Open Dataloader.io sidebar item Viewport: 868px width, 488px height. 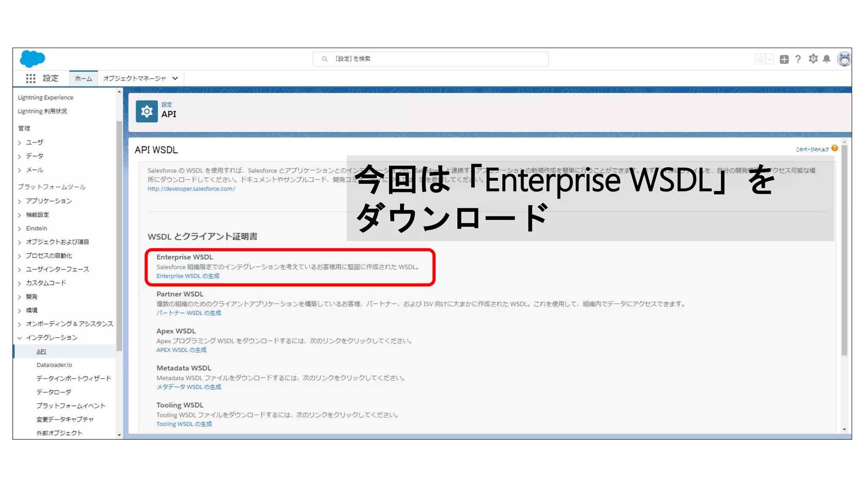pos(54,365)
